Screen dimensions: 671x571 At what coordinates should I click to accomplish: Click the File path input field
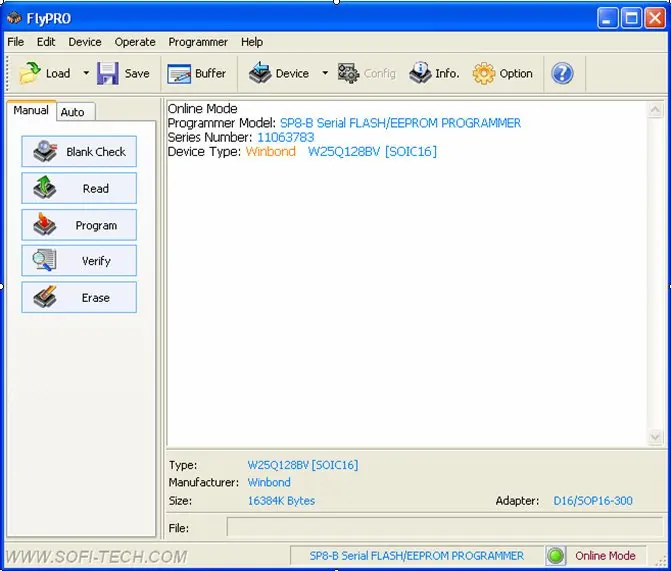click(444, 527)
